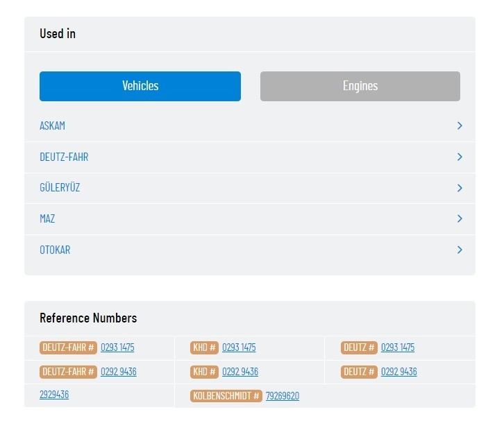504x439 pixels.
Task: Select the OTOKAR brand entry
Action: tap(55, 250)
